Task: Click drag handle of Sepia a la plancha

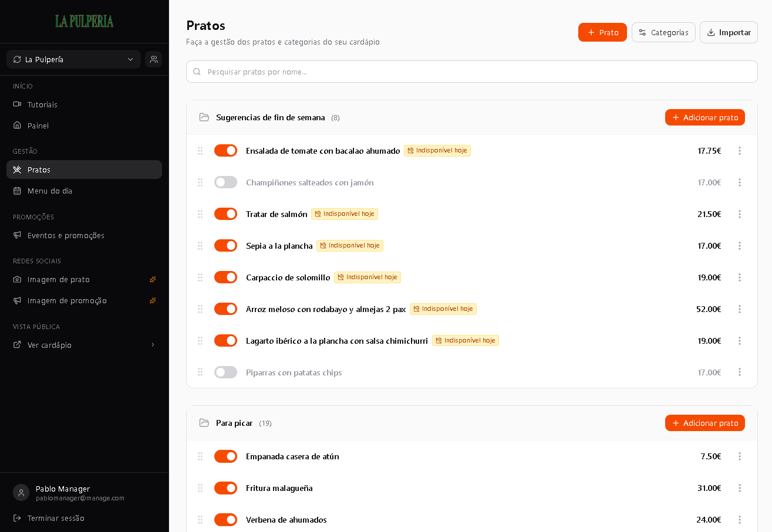Action: point(200,246)
